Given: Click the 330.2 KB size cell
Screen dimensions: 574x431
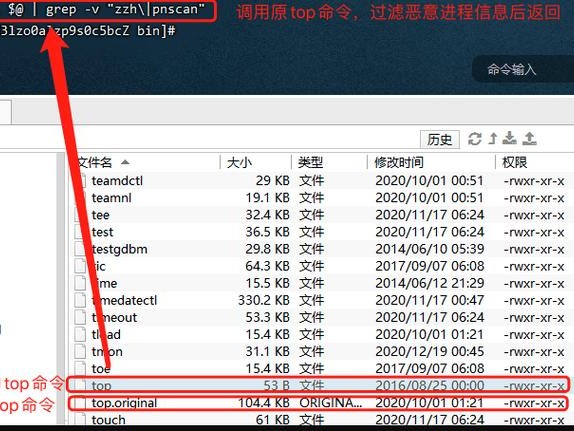Looking at the screenshot, I should pyautogui.click(x=264, y=300).
